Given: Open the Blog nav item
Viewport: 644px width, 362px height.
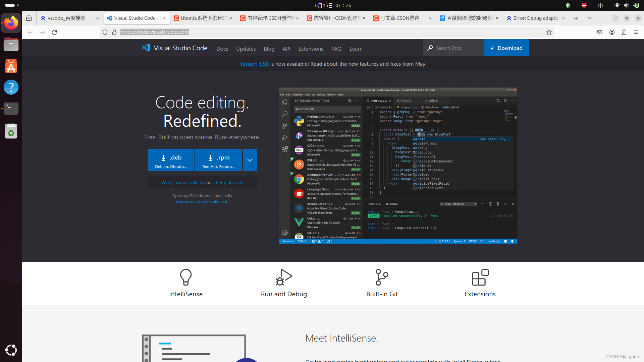Looking at the screenshot, I should click(269, 49).
